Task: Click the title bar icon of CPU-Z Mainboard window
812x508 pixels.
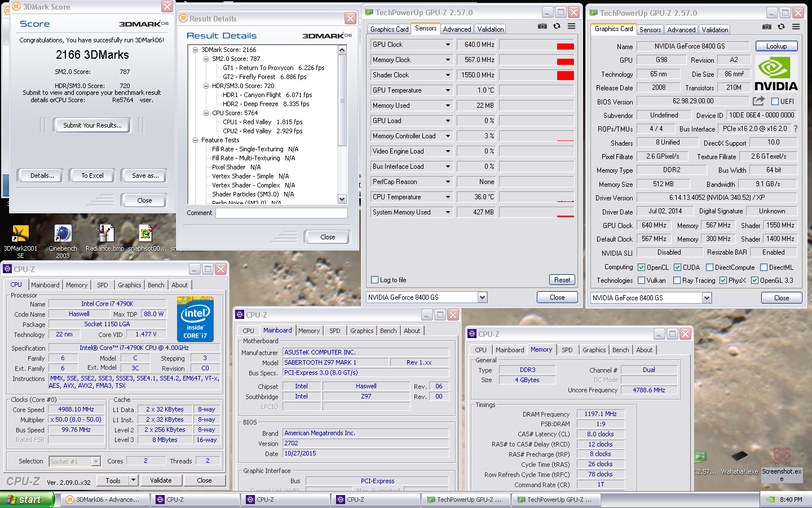Action: point(240,315)
